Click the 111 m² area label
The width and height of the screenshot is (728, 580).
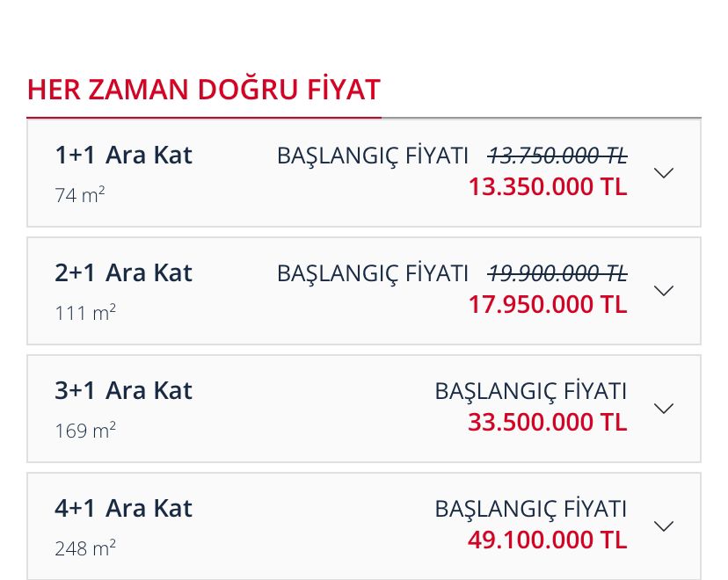click(x=85, y=313)
